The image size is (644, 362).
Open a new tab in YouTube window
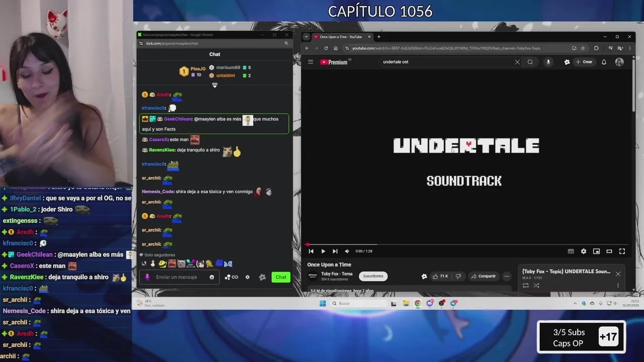(379, 37)
